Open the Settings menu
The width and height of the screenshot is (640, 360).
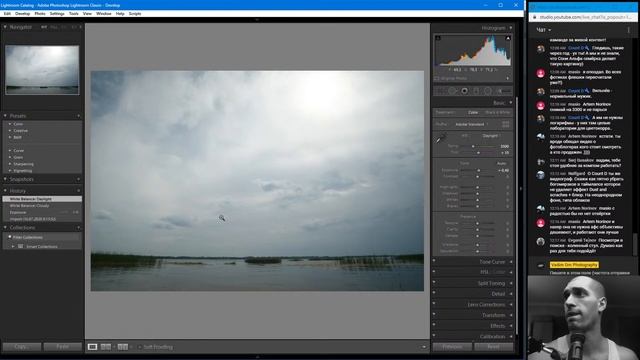[57, 13]
